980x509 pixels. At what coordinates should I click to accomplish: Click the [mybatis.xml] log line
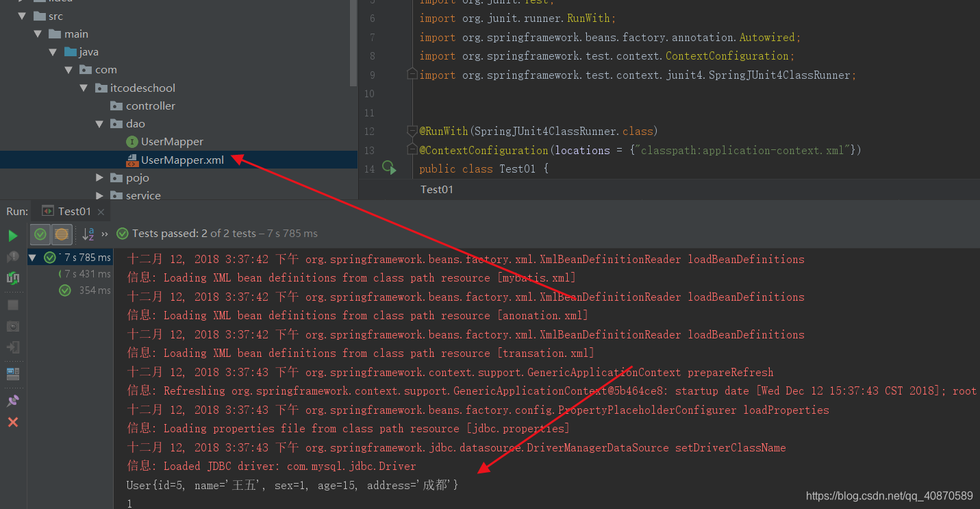click(351, 277)
